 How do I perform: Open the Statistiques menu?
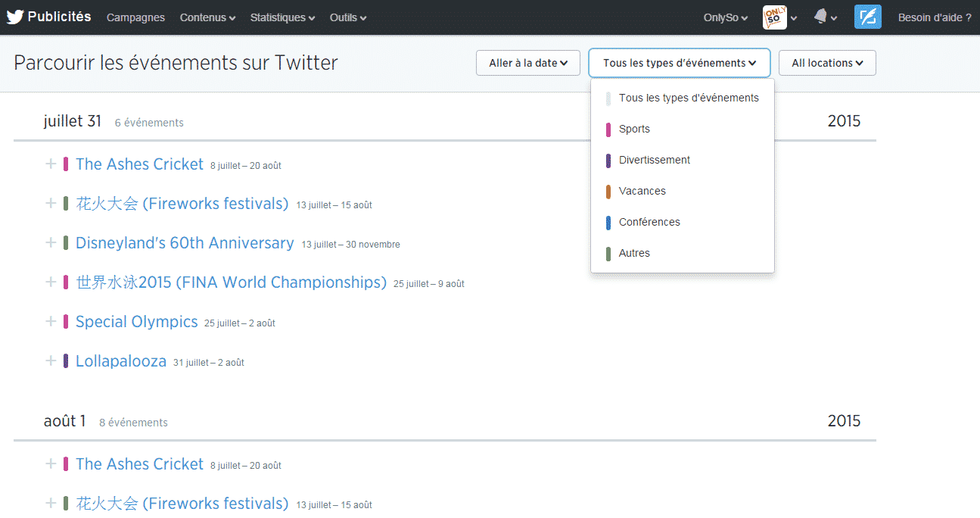tap(282, 17)
